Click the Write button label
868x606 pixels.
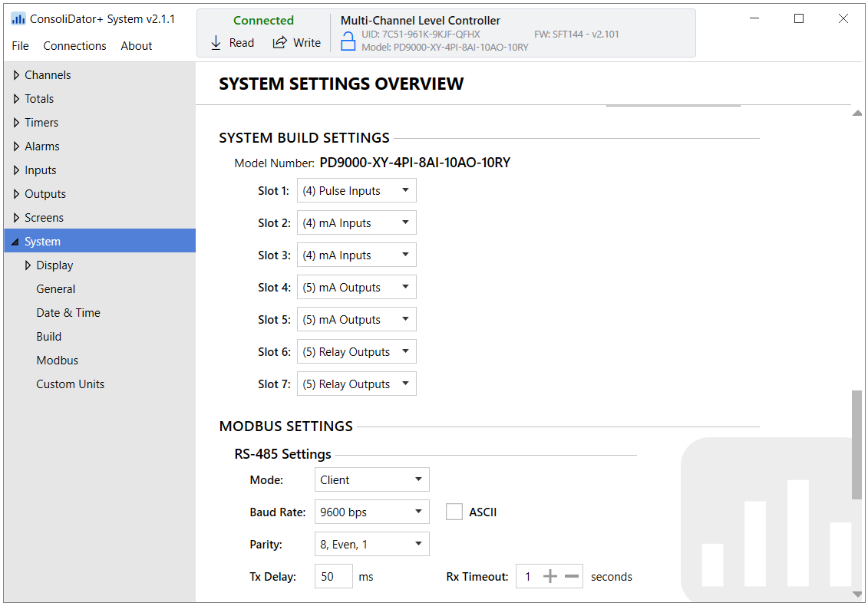click(307, 43)
